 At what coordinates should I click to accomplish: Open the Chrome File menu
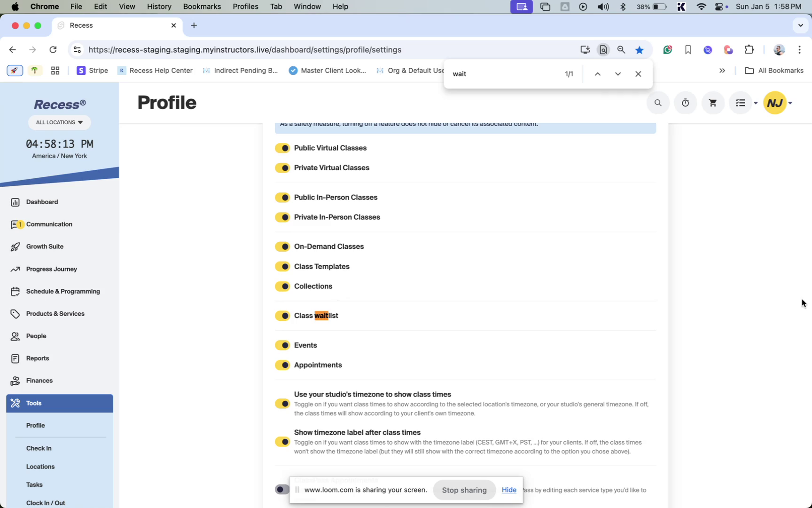[76, 7]
